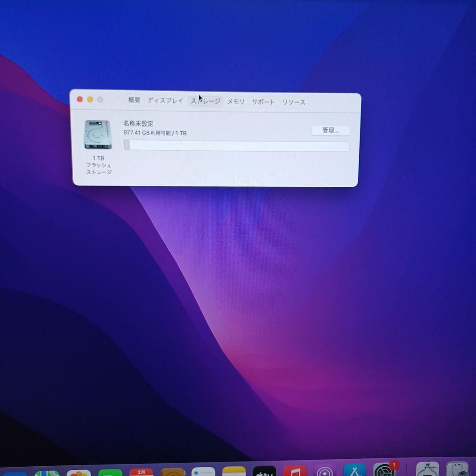Viewport: 476px width, 476px height.
Task: Open the Photos app from the Dock
Action: click(79, 472)
